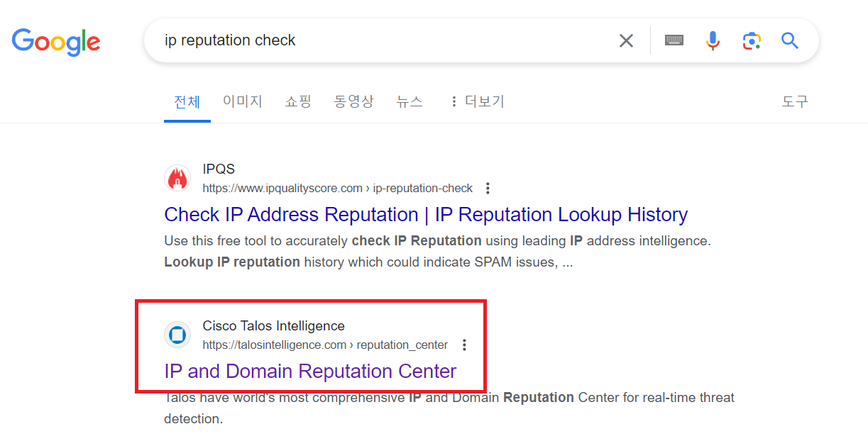The height and width of the screenshot is (441, 868).
Task: Open Google Lens image search
Action: [x=752, y=40]
